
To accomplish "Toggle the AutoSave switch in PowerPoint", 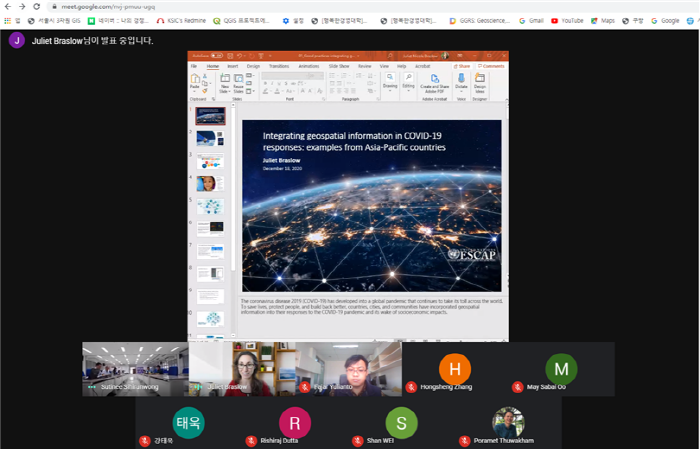I will [x=217, y=55].
